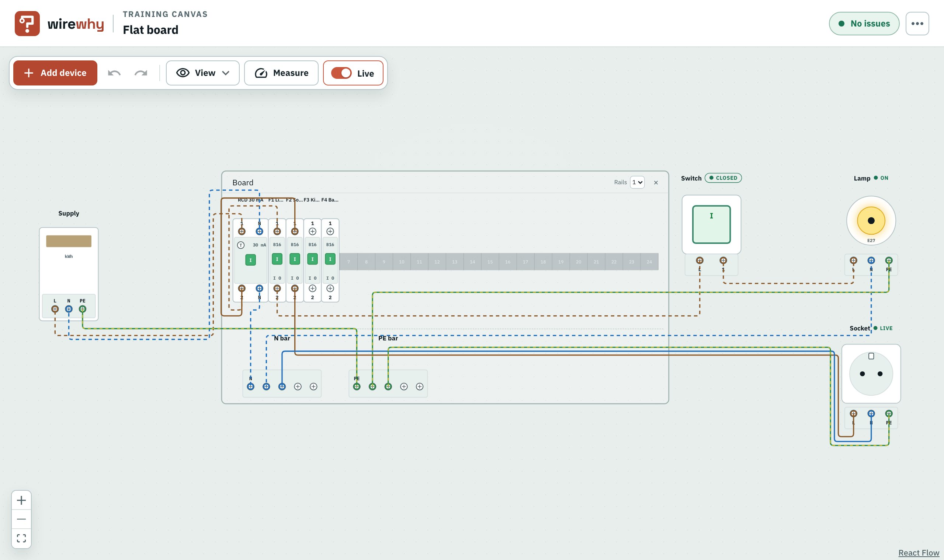Click the Socket L terminal
Image resolution: width=944 pixels, height=560 pixels.
point(853,414)
